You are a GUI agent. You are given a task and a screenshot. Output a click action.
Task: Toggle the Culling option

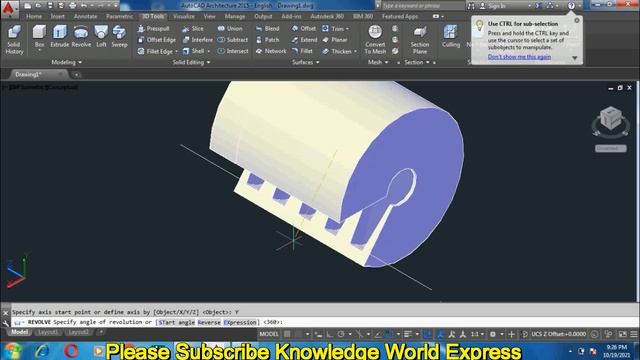pos(451,36)
